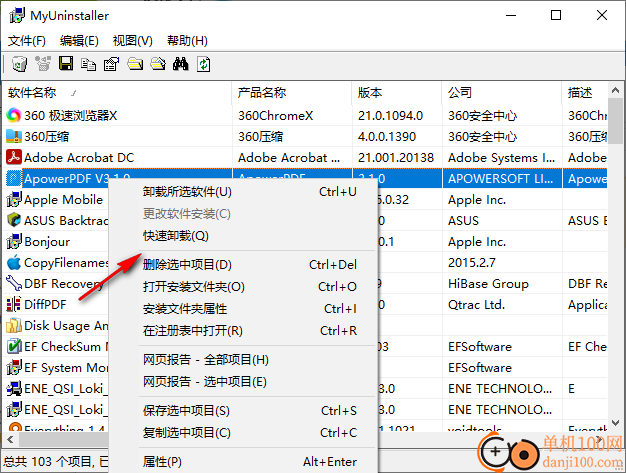Viewport: 626px width, 473px height.
Task: Click the grayed change install toolbar icon
Action: (43, 64)
